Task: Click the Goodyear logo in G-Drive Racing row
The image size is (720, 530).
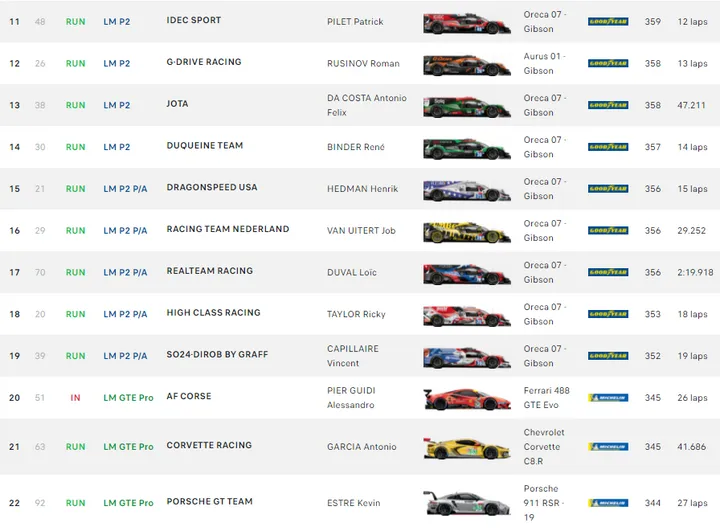Action: (608, 63)
